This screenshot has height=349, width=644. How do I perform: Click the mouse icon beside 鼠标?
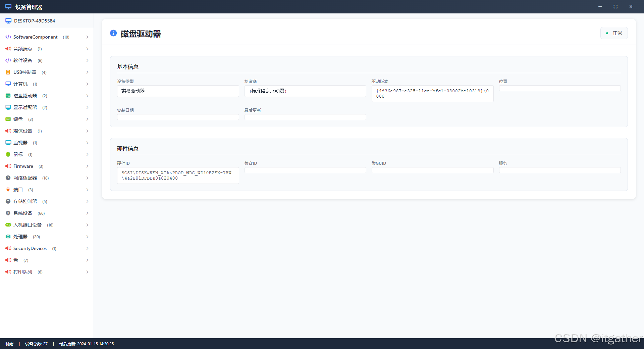click(x=8, y=154)
